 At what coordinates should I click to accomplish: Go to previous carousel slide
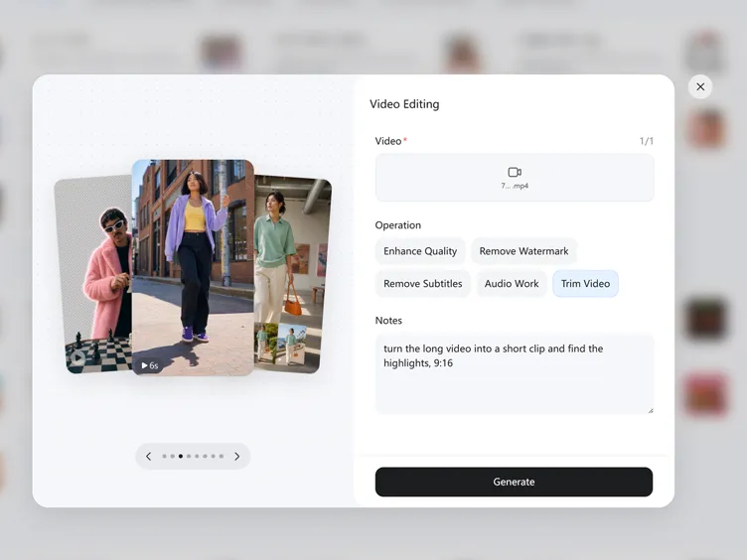coord(149,456)
